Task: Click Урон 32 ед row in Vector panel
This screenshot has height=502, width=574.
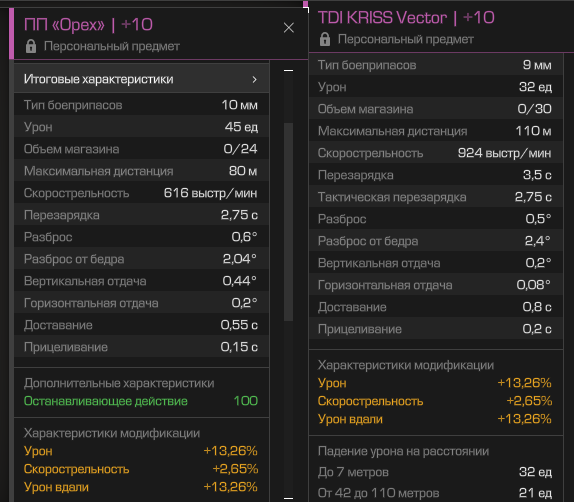Action: 436,87
